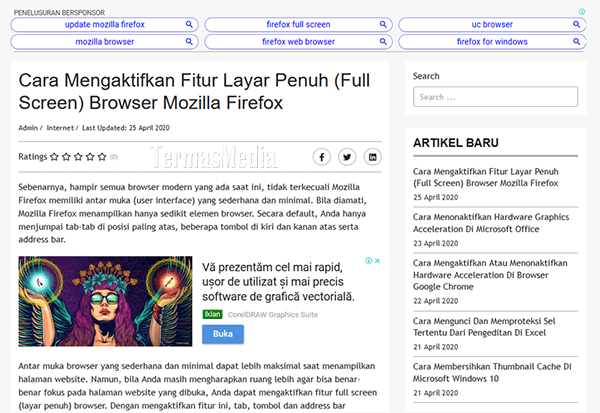Focus the sidebar Search input field
Screen dimensions: 600x413
point(496,96)
